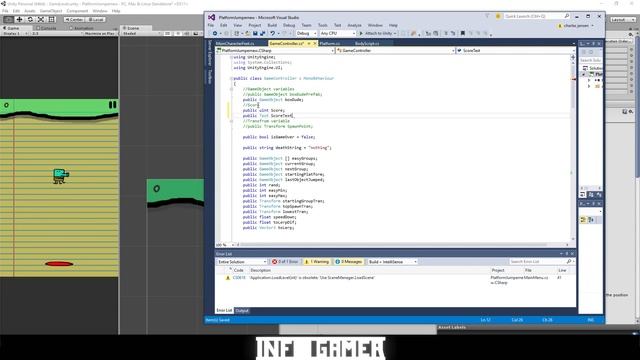The height and width of the screenshot is (360, 640).
Task: Close the GameController.cs tab
Action: tap(314, 43)
